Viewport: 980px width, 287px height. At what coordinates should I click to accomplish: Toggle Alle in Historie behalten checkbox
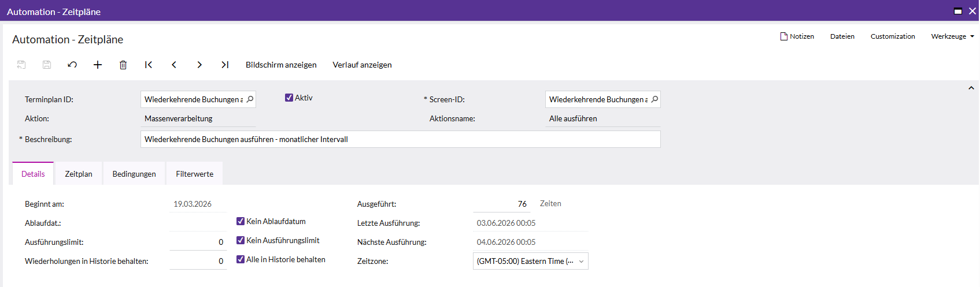(x=241, y=259)
